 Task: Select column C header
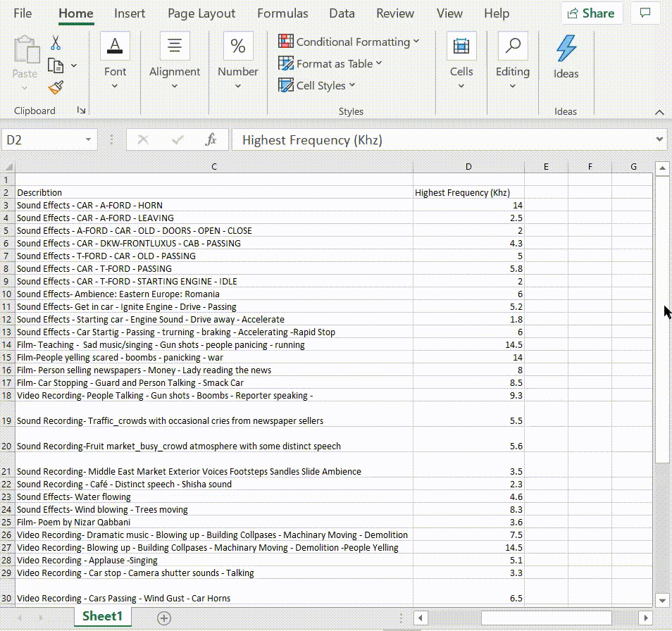click(214, 167)
